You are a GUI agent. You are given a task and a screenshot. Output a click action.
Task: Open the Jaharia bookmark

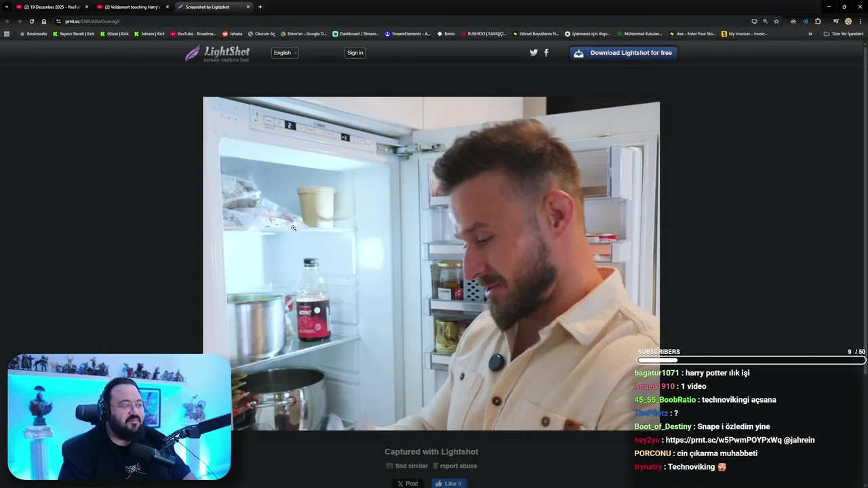pos(233,33)
